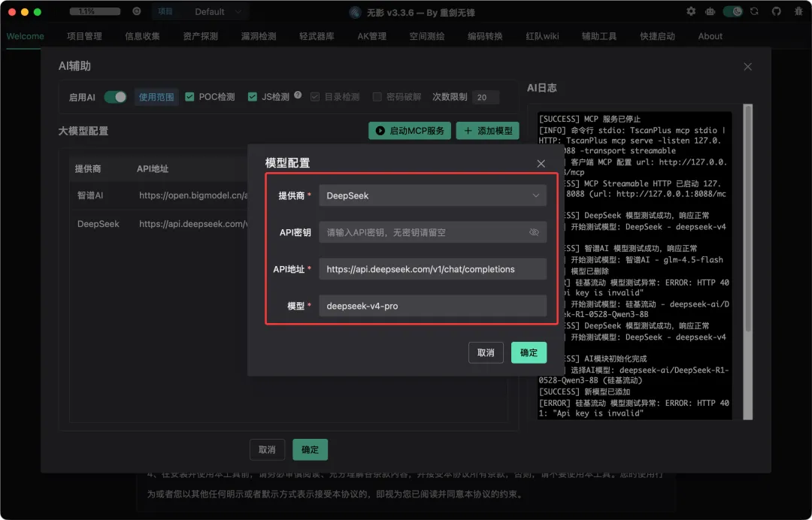The image size is (812, 520).
Task: Click the bug icon in title bar
Action: (x=798, y=11)
